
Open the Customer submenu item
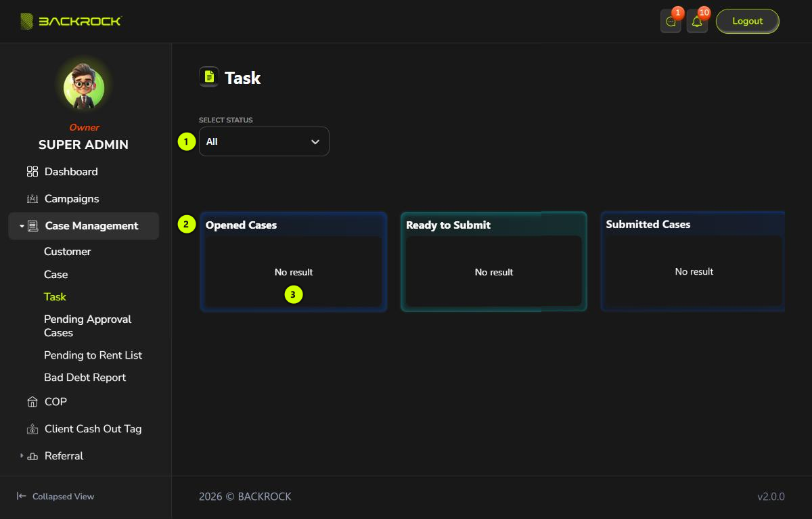pos(68,252)
